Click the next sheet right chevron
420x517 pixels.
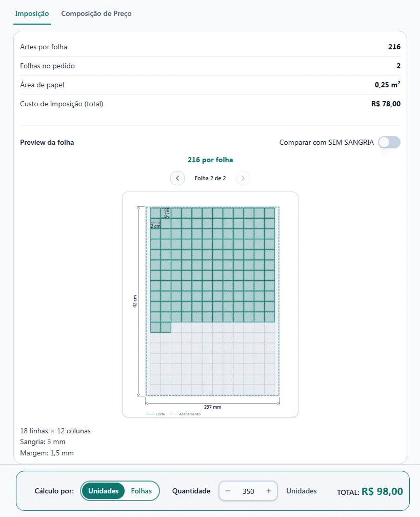(243, 178)
